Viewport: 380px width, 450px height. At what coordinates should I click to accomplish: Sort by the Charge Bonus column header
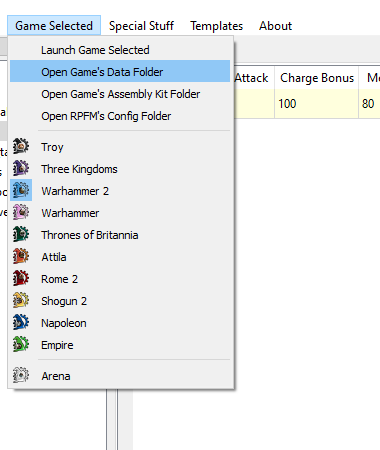pos(317,78)
